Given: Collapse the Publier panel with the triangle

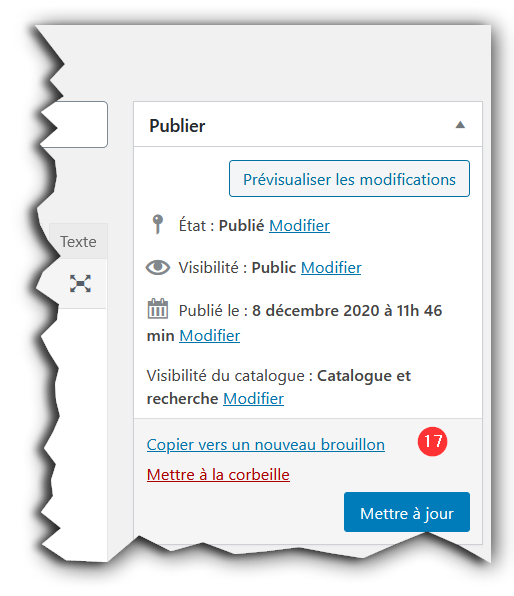Looking at the screenshot, I should (x=460, y=125).
